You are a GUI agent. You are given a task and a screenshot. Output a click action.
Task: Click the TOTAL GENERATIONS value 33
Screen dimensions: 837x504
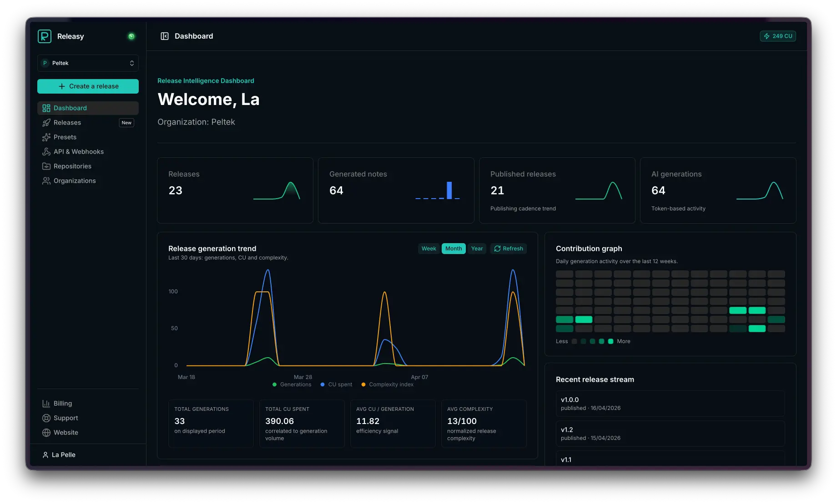[x=180, y=421]
